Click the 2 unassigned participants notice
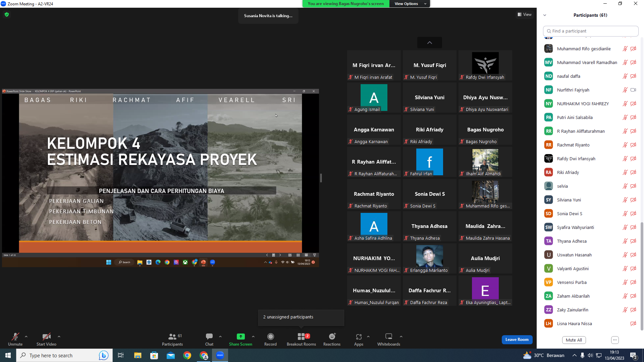Image resolution: width=644 pixels, height=362 pixels. pyautogui.click(x=301, y=317)
